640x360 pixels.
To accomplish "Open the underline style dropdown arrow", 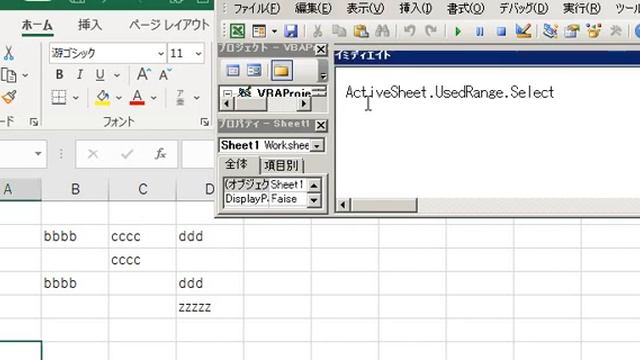I will 117,75.
